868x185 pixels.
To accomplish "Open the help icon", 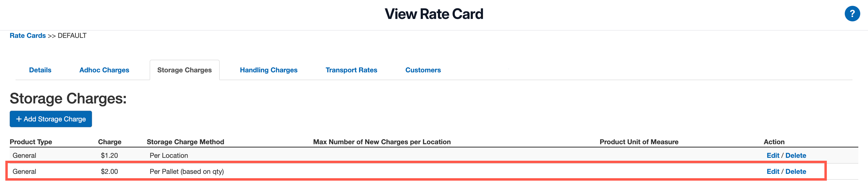I will 852,14.
